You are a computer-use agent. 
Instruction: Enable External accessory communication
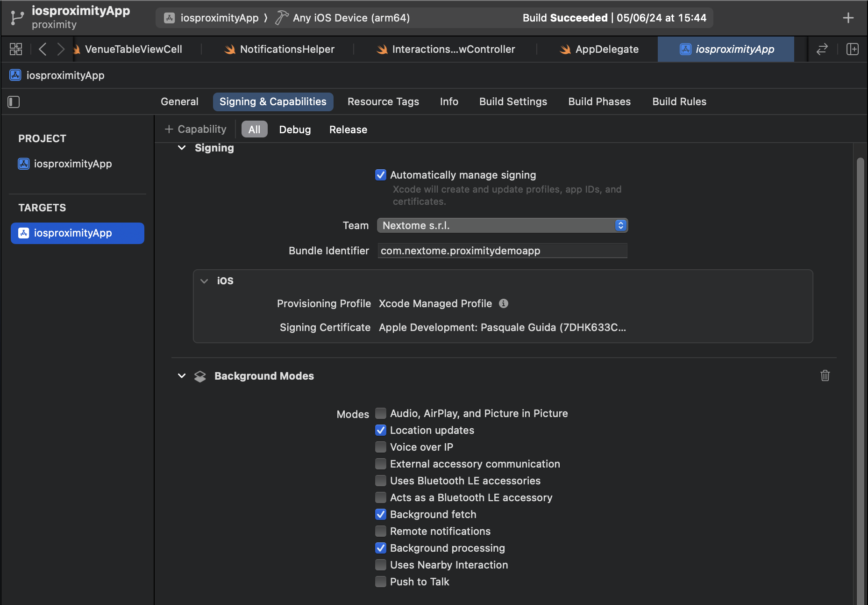point(381,464)
